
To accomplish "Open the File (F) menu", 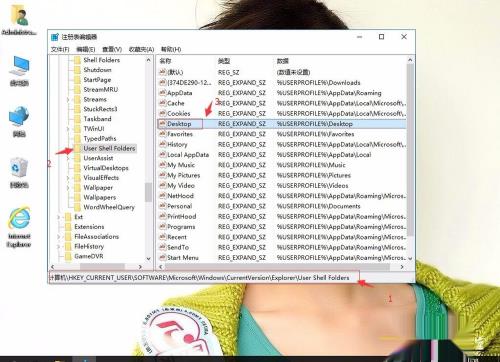I will pyautogui.click(x=60, y=49).
